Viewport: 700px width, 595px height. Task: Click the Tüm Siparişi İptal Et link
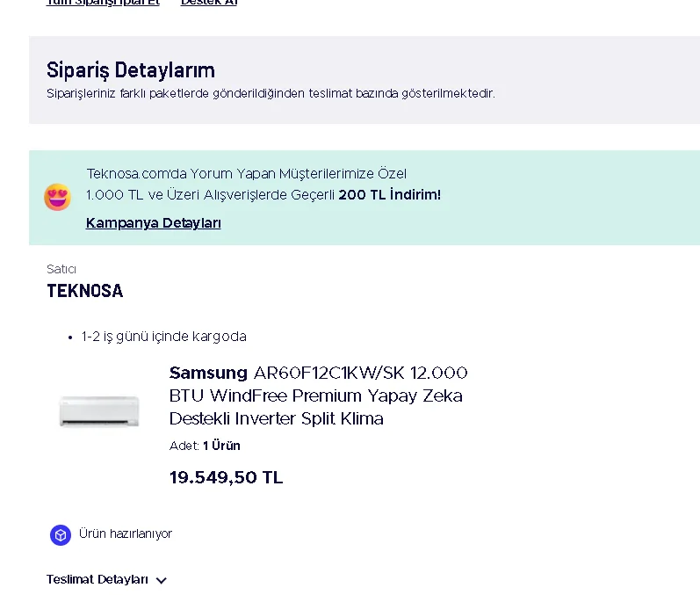(x=103, y=3)
